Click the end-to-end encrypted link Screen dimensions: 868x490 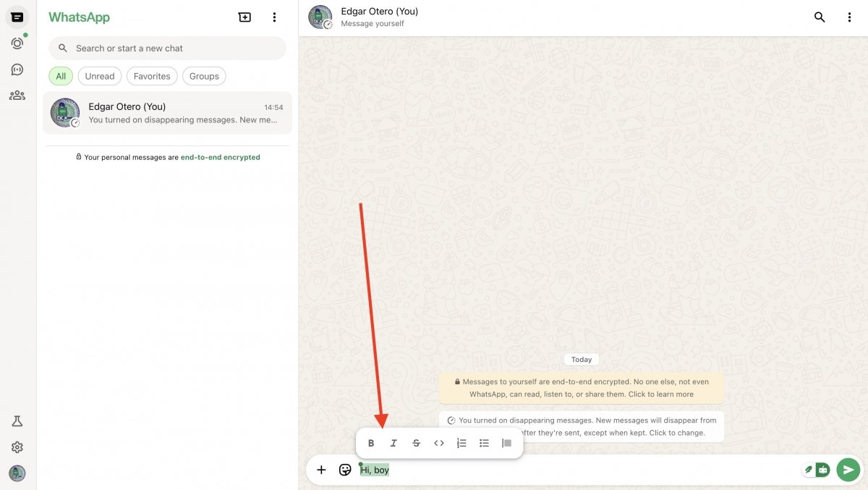220,157
